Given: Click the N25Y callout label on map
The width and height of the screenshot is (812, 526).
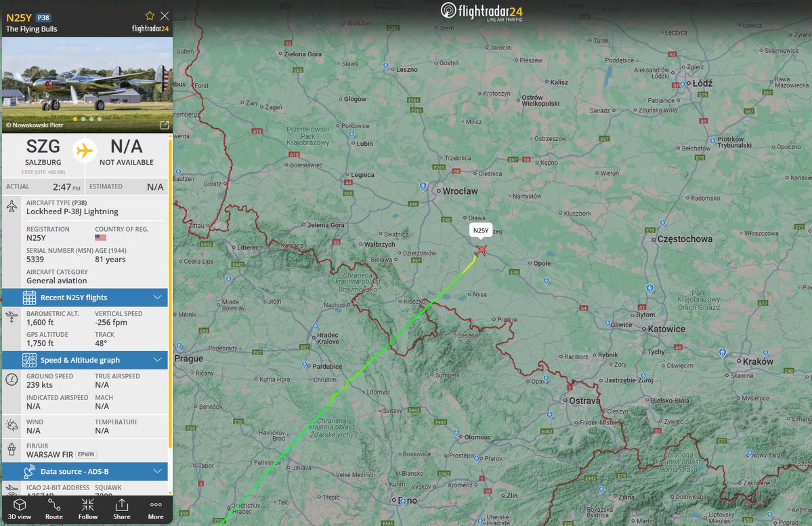Looking at the screenshot, I should pyautogui.click(x=481, y=230).
